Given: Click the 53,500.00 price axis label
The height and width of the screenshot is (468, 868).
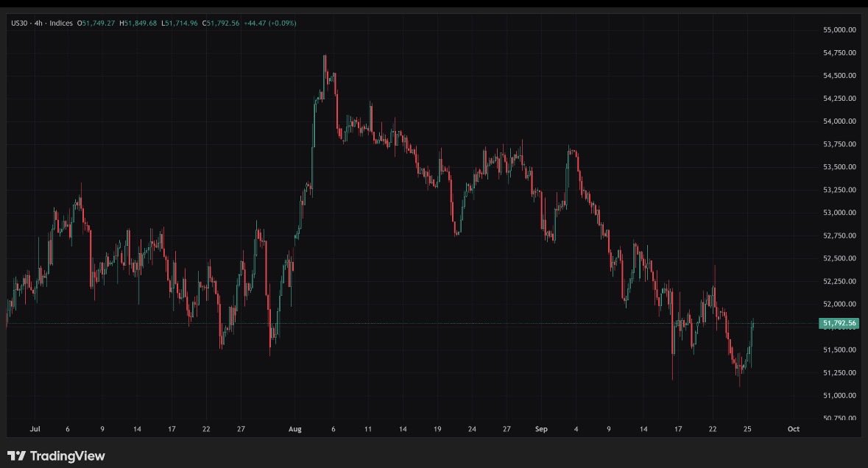Looking at the screenshot, I should (840, 167).
